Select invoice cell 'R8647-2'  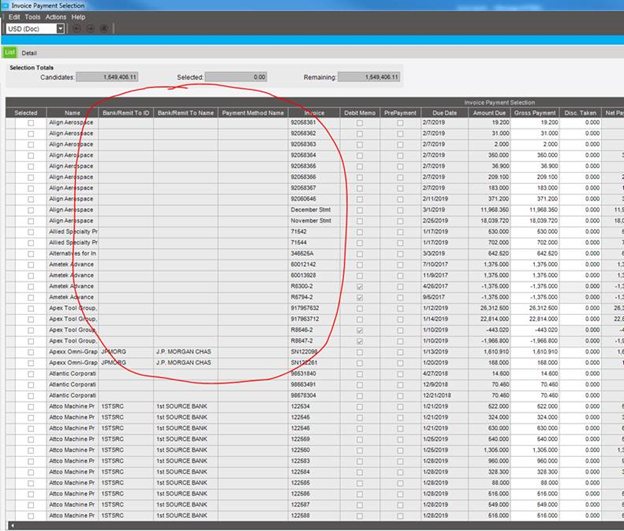314,341
